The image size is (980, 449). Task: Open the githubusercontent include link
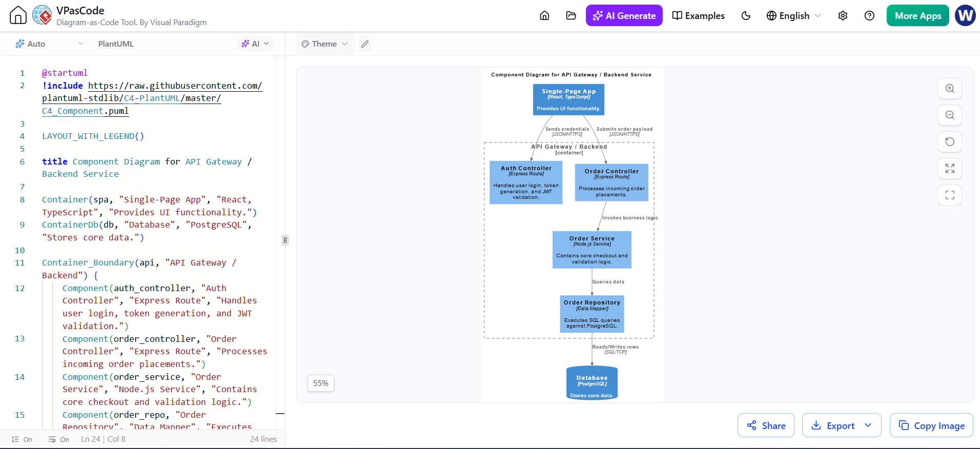152,98
